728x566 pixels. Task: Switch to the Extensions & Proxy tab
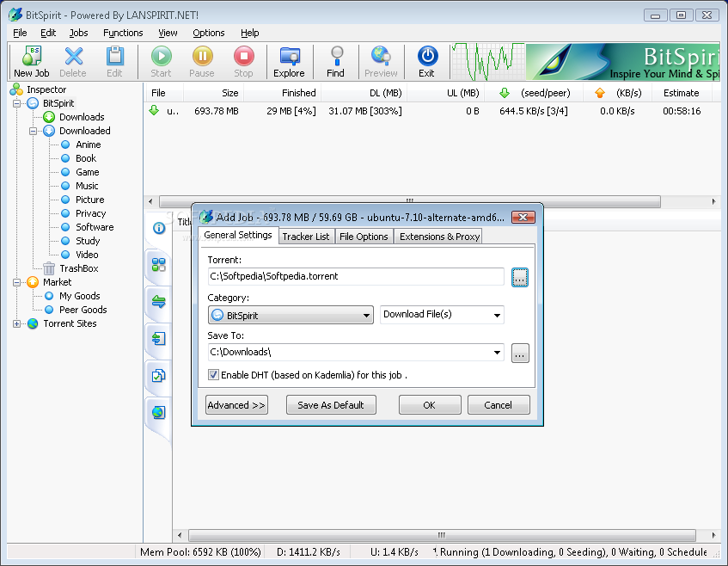pos(439,237)
